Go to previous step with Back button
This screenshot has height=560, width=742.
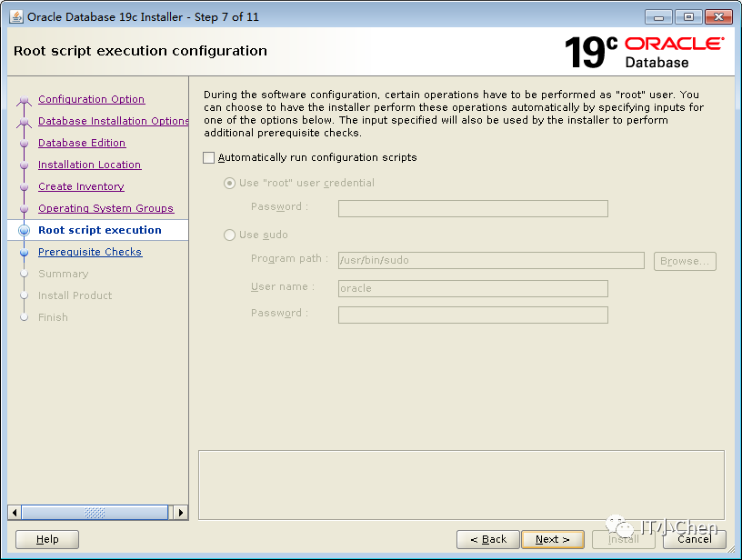[488, 539]
